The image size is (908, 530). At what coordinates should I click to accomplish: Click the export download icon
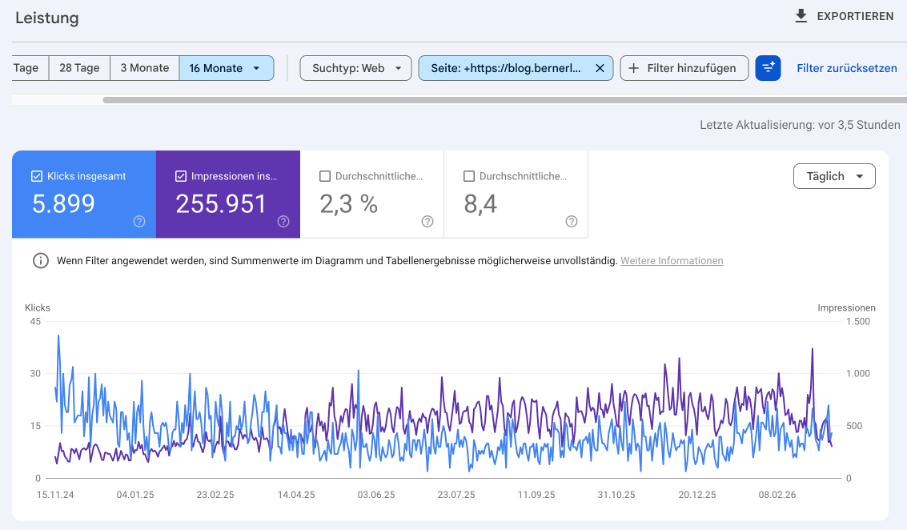800,16
